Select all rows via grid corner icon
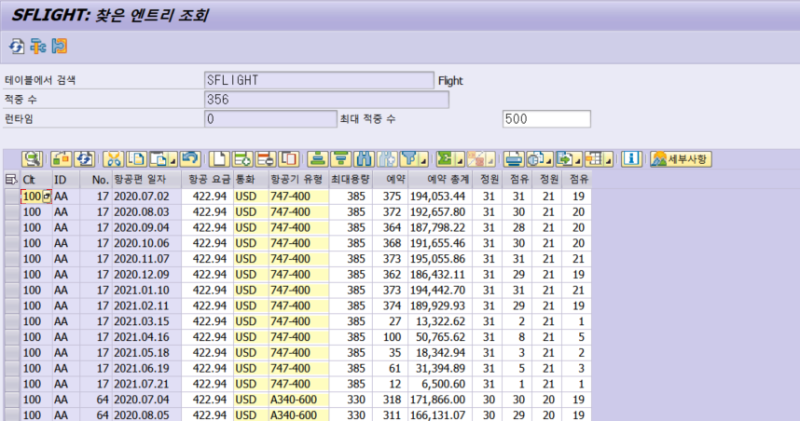Image resolution: width=800 pixels, height=421 pixels. 11,180
